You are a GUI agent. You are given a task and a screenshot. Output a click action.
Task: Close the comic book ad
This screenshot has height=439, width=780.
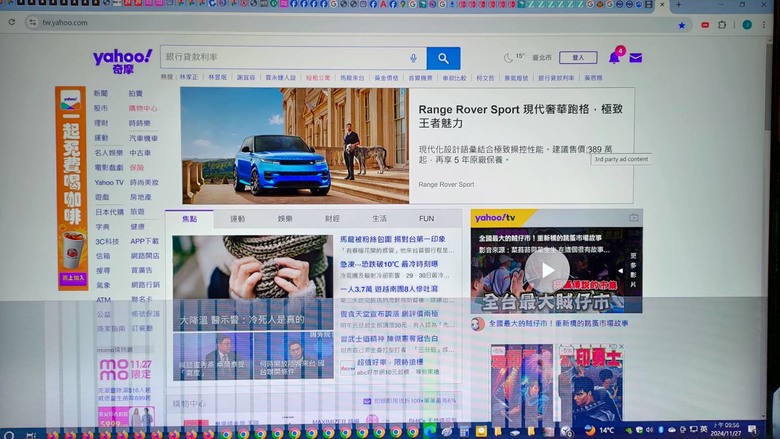[x=621, y=347]
